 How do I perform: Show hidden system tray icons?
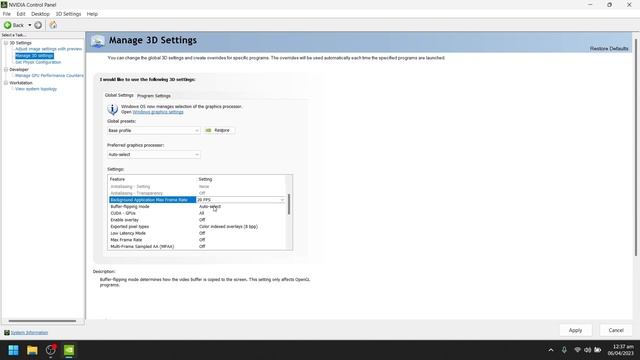point(551,350)
